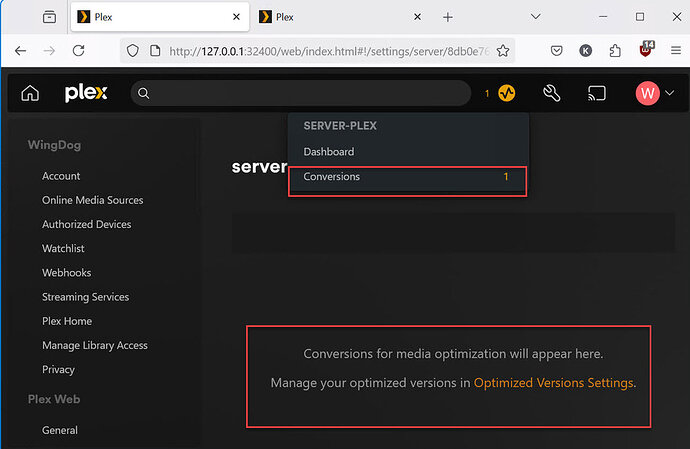Open General under Plex Web
This screenshot has height=449, width=690.
tap(59, 430)
